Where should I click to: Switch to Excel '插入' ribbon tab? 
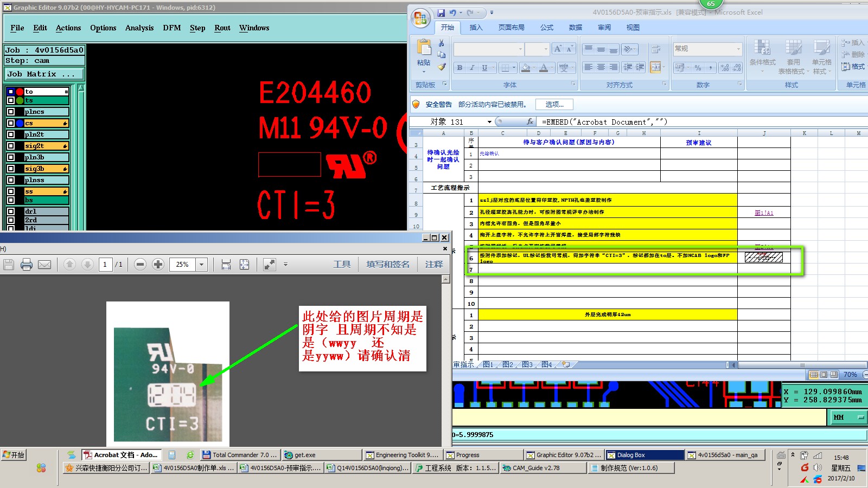coord(476,27)
